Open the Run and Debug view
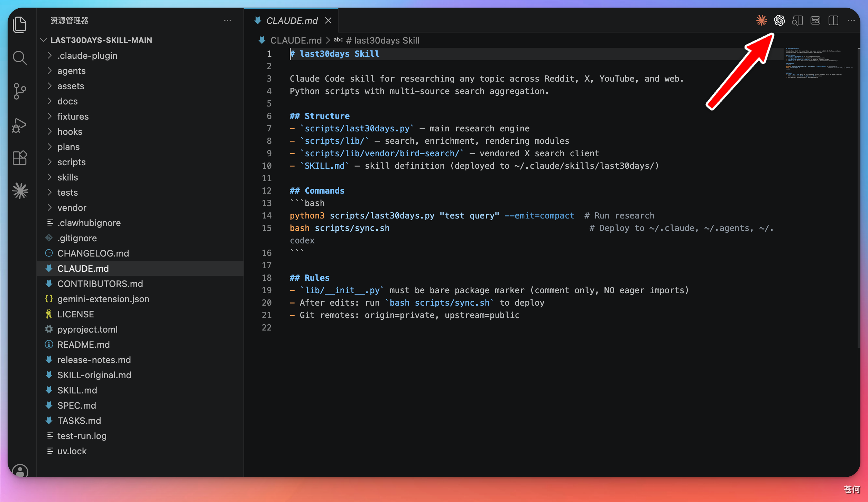The width and height of the screenshot is (868, 502). 20,125
